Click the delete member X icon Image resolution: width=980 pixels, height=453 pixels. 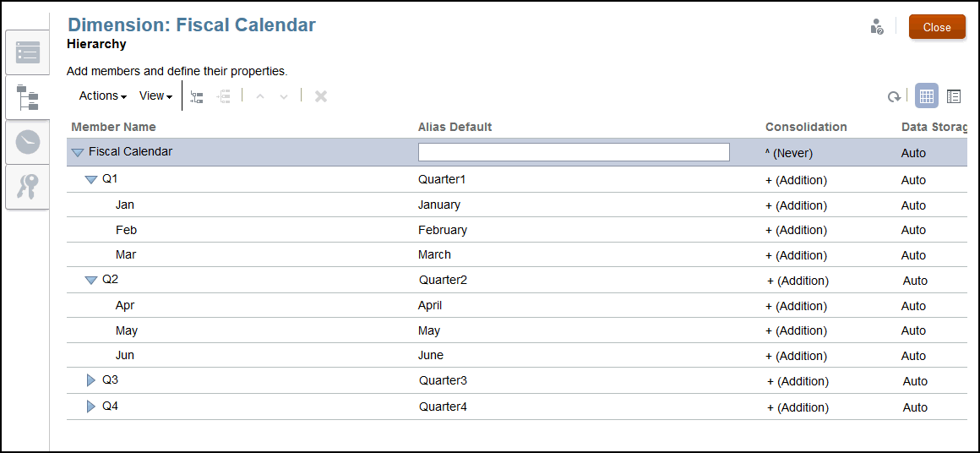(321, 96)
